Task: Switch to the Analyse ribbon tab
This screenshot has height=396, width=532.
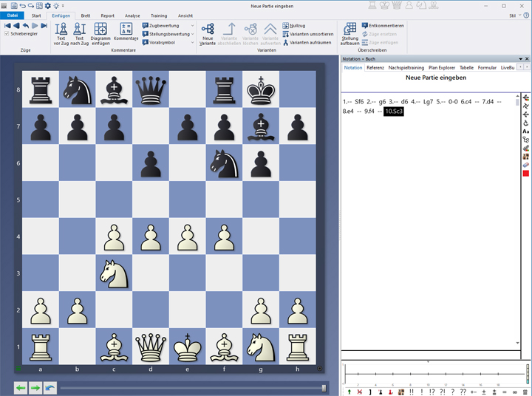Action: (132, 15)
